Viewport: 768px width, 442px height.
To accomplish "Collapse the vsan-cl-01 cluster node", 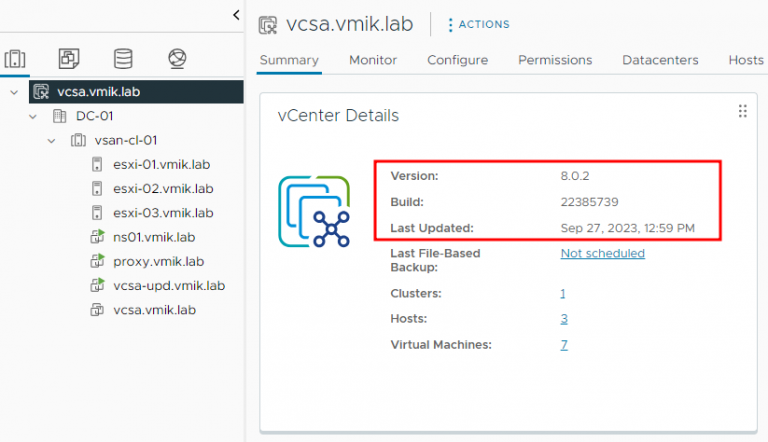I will [51, 141].
